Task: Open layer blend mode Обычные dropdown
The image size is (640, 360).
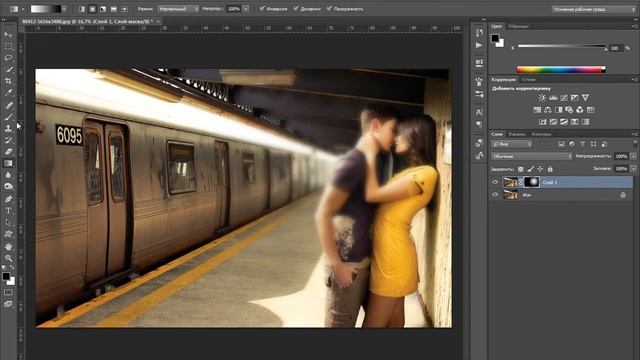Action: point(532,156)
